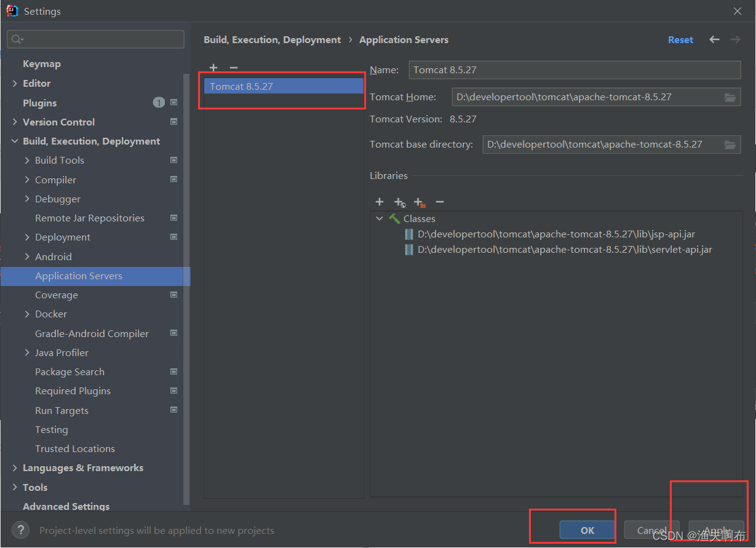Expand the Docker node

27,314
